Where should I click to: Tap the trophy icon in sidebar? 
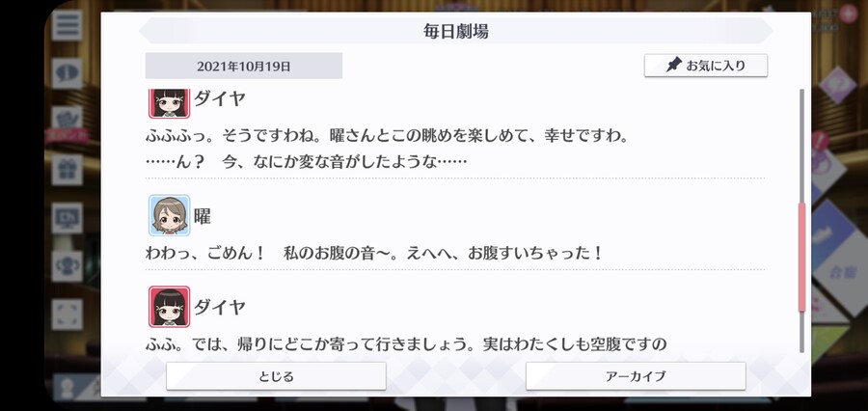coord(67,266)
